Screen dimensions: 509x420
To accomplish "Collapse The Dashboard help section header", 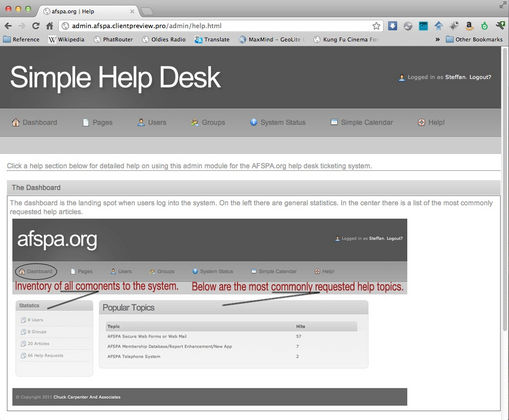I will click(x=253, y=188).
